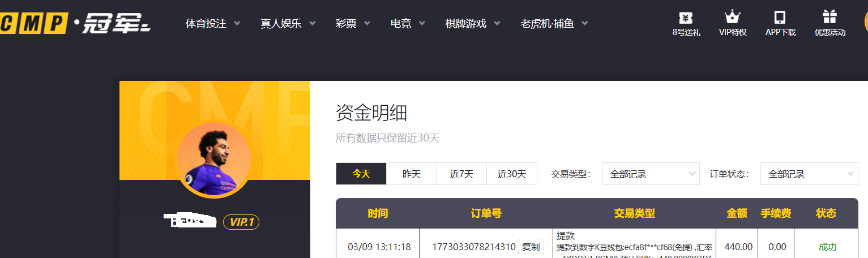Click the 时间 column header
The height and width of the screenshot is (258, 868).
[x=378, y=213]
